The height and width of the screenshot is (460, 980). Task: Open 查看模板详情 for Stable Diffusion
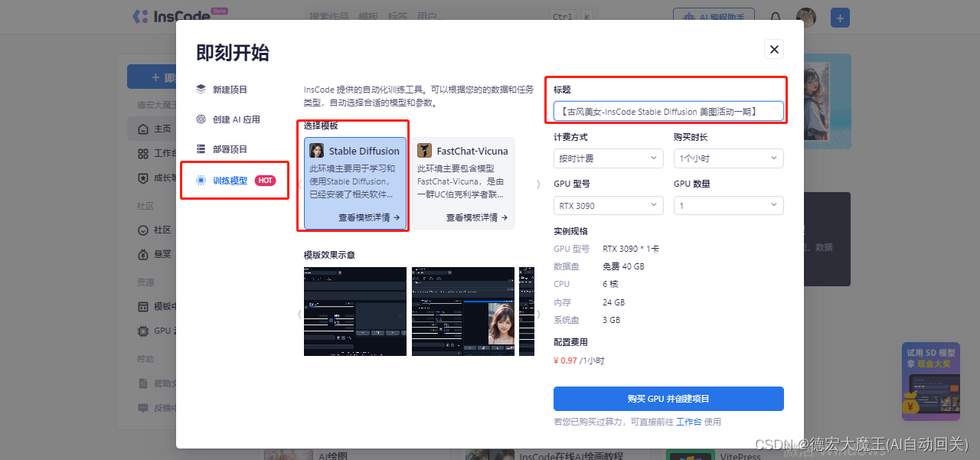coord(369,217)
